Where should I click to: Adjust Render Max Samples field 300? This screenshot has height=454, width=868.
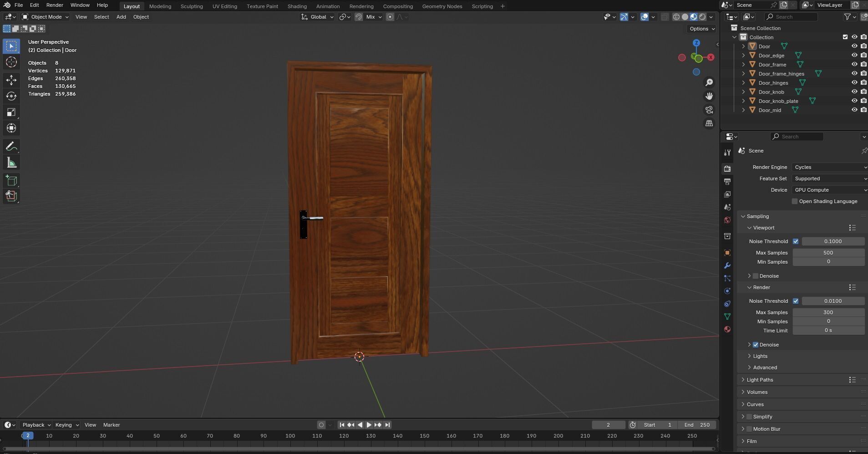click(828, 312)
